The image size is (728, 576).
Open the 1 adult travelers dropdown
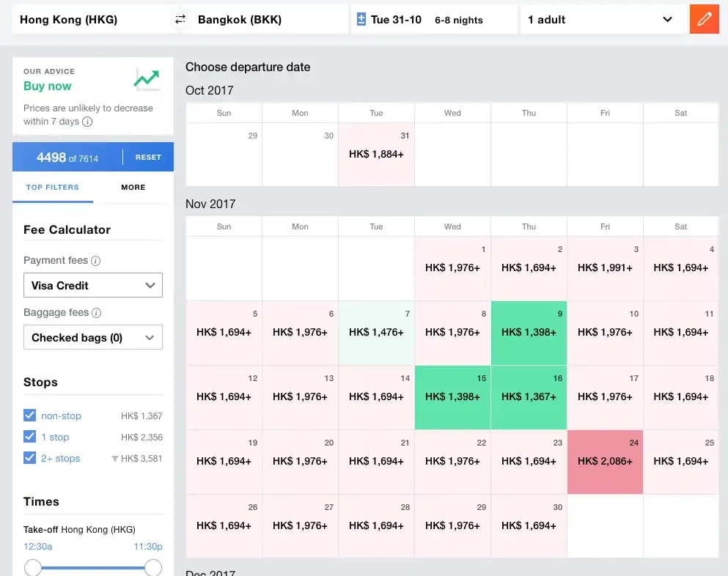(x=600, y=20)
